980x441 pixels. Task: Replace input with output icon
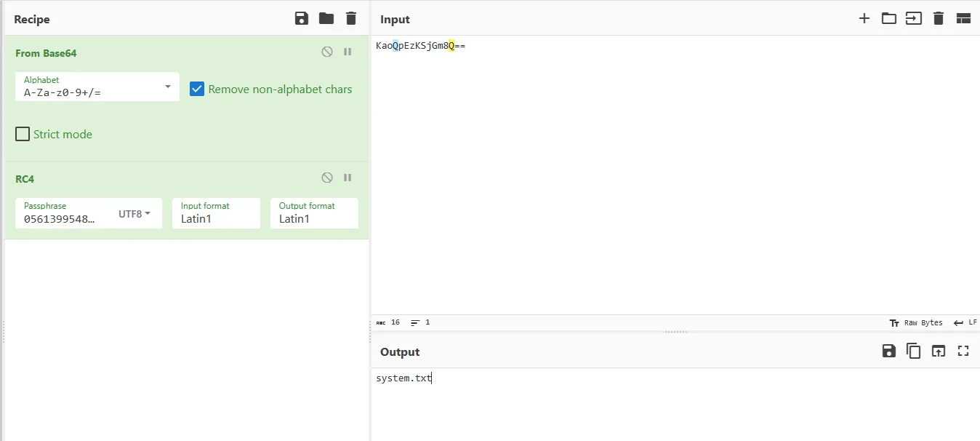tap(939, 351)
